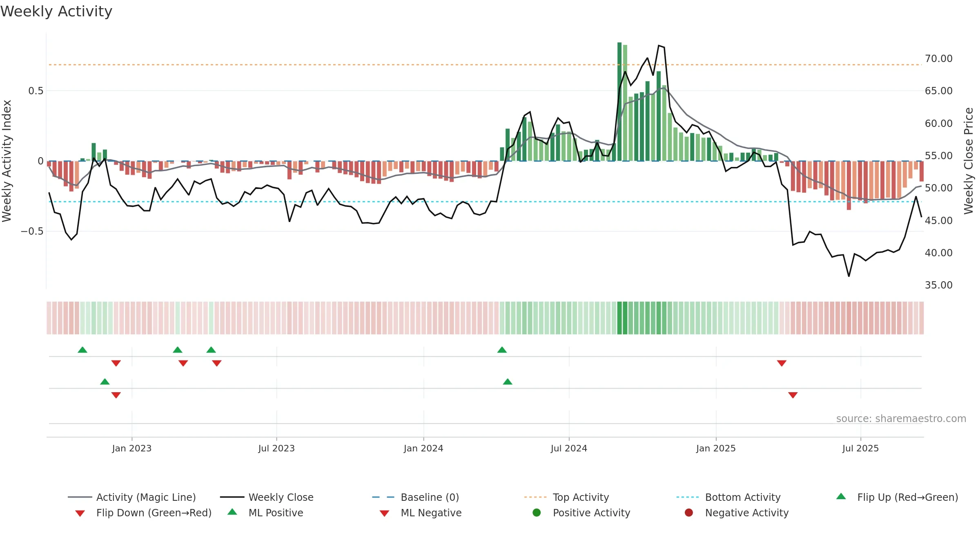Toggle ML Negative legend entry

[421, 513]
